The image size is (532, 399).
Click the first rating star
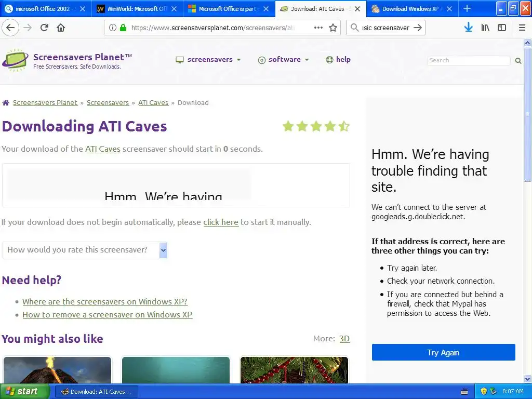(x=288, y=126)
